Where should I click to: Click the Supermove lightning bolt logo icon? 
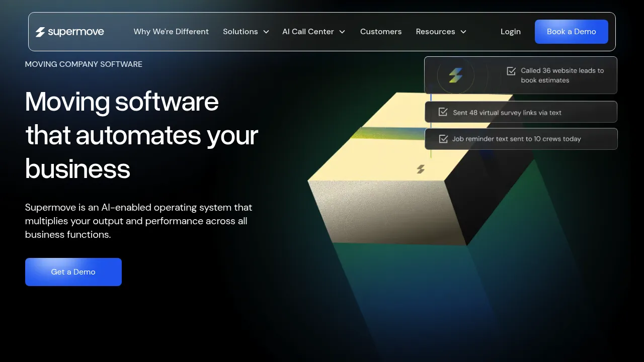pos(40,32)
